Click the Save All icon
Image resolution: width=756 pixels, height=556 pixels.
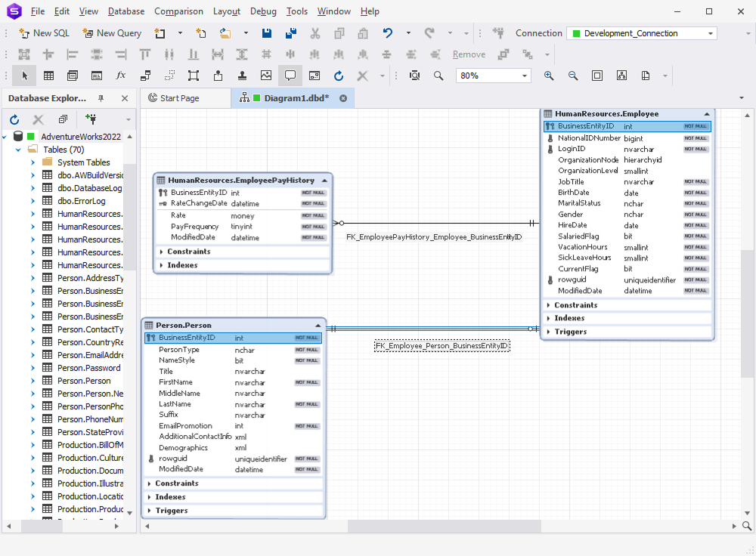[x=290, y=33]
